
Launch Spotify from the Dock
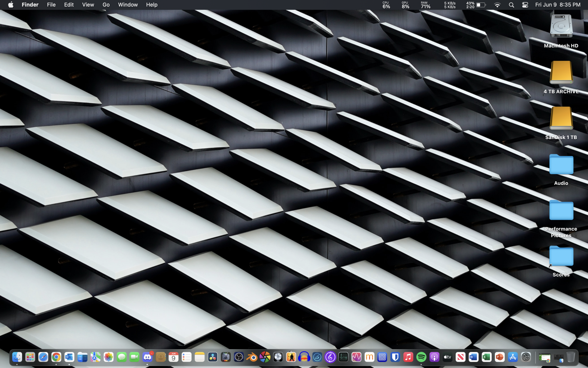pyautogui.click(x=421, y=357)
